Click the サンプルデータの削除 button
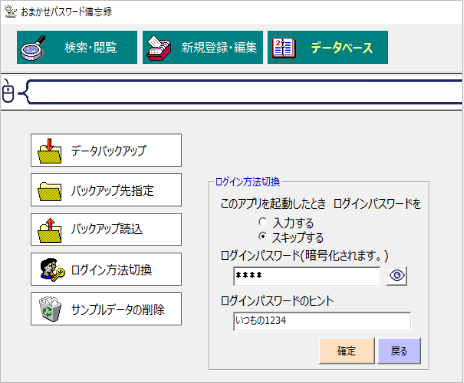The image size is (464, 383). [x=106, y=309]
